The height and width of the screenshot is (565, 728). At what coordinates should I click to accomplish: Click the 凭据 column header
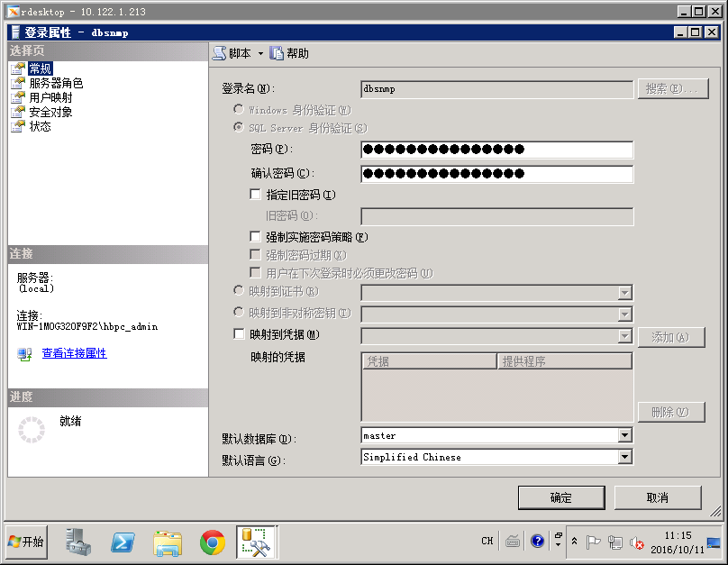coord(430,360)
